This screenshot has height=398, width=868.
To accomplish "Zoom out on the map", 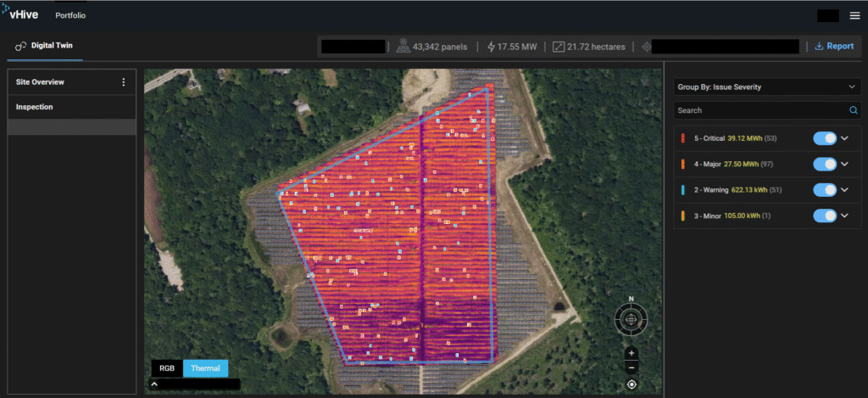I will pyautogui.click(x=632, y=367).
